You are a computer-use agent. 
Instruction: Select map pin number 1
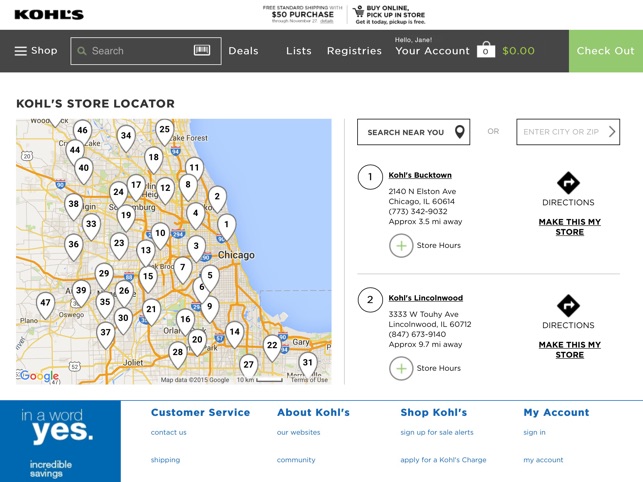point(226,227)
